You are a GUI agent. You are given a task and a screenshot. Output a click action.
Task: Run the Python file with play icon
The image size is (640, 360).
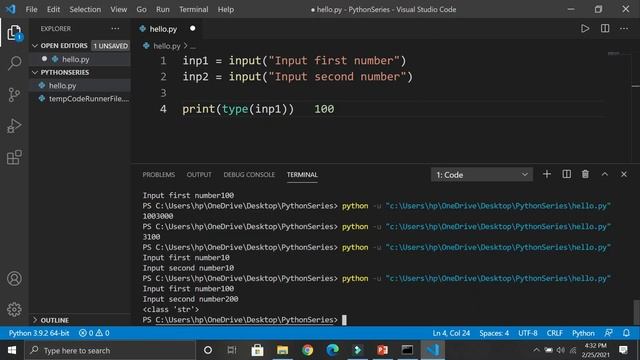[585, 29]
